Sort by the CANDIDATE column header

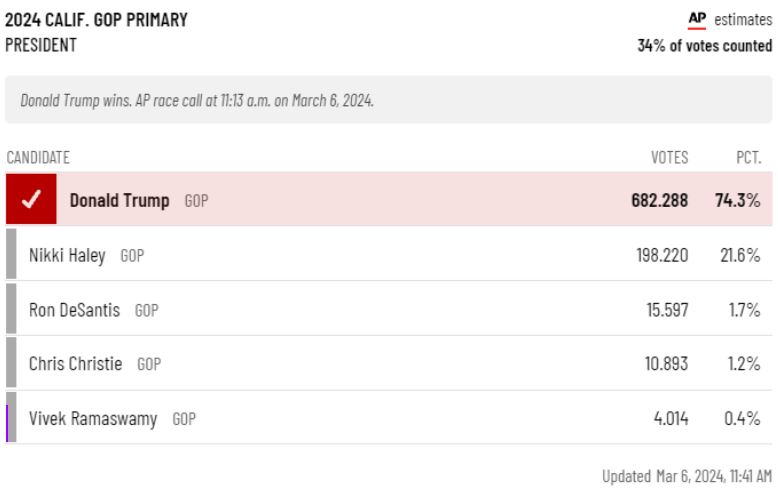pyautogui.click(x=38, y=158)
